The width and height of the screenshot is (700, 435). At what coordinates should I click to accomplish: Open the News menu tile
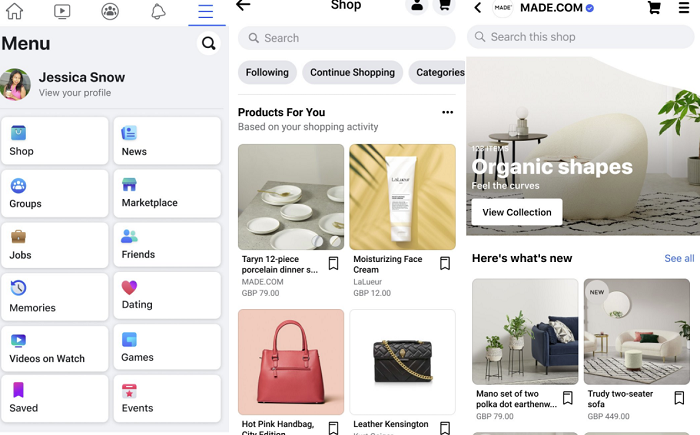point(167,141)
